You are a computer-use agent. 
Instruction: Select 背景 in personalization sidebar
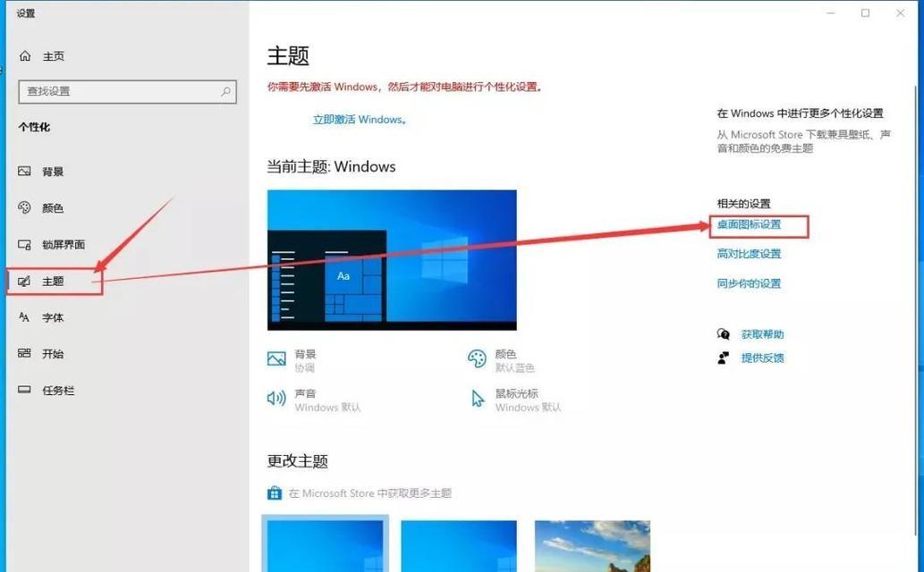[x=53, y=172]
